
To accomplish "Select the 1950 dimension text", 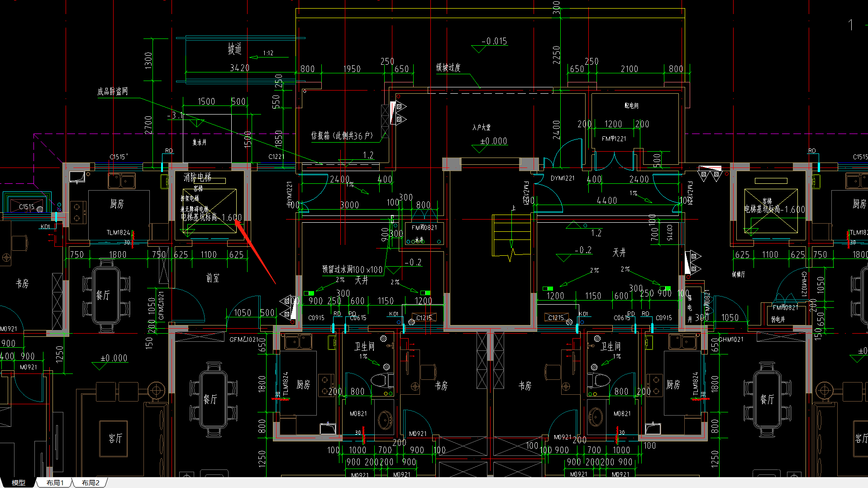I will pos(352,69).
